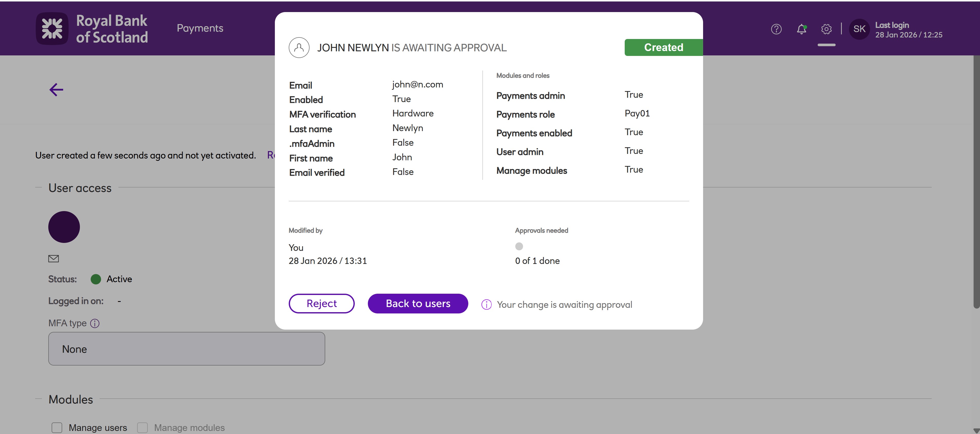Click the Created status badge
This screenshot has width=980, height=434.
[663, 47]
